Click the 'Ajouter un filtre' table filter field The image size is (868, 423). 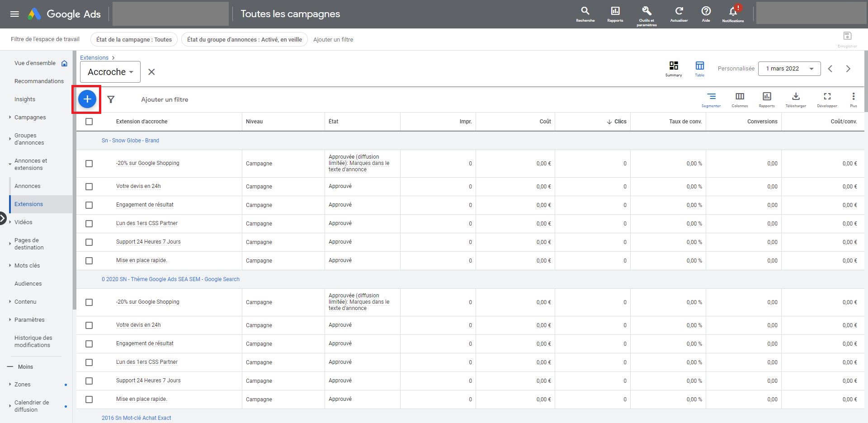point(165,99)
